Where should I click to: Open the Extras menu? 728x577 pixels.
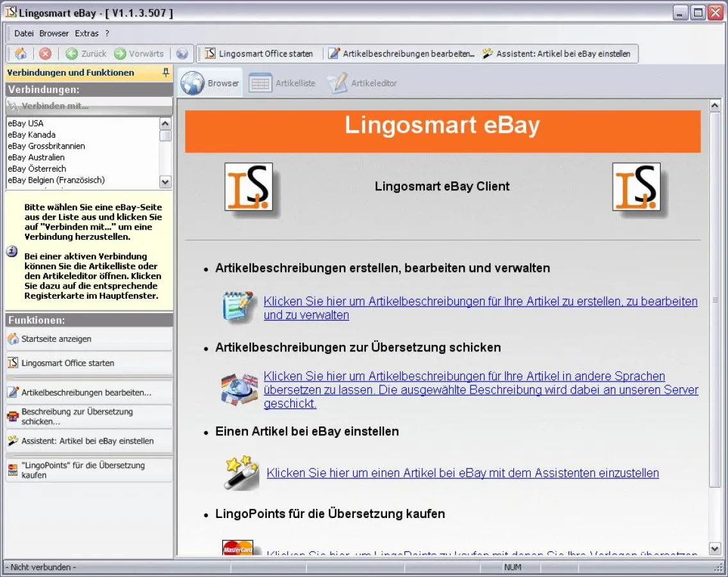pos(87,33)
